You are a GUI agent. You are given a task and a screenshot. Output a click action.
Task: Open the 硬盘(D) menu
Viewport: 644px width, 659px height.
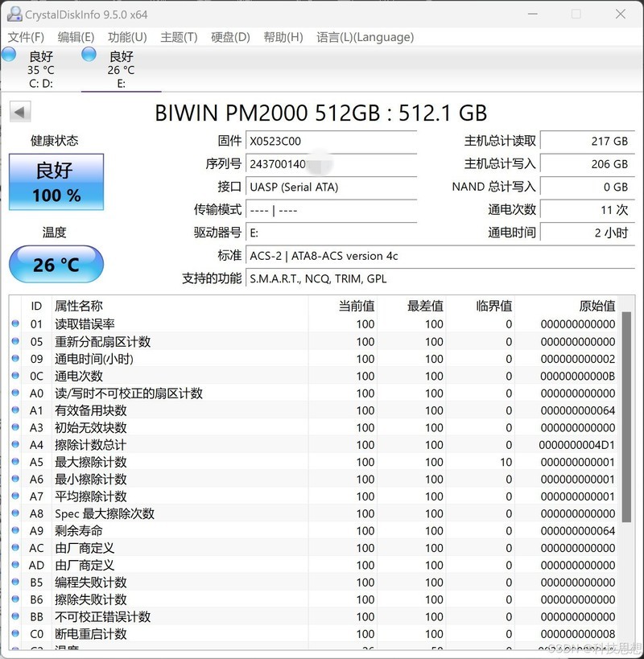pyautogui.click(x=231, y=37)
